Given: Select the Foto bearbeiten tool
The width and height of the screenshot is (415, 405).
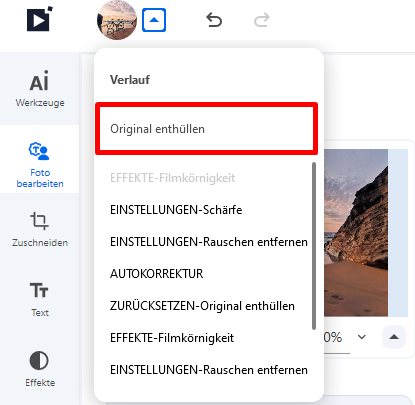Looking at the screenshot, I should (40, 164).
